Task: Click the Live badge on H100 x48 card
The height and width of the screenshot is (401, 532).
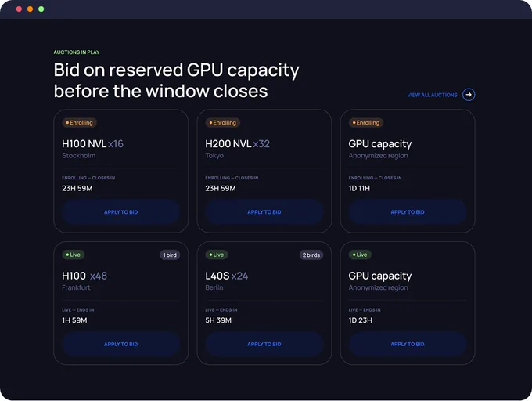Action: coord(74,255)
